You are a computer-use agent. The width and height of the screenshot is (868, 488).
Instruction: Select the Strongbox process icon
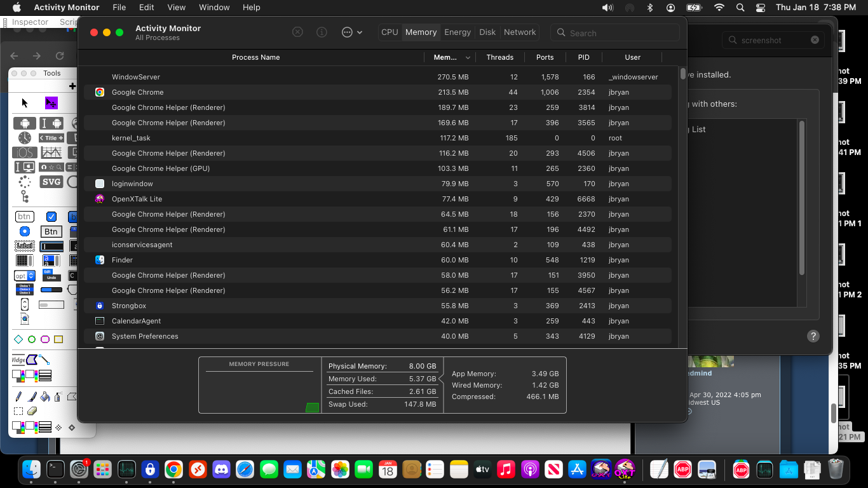click(100, 306)
